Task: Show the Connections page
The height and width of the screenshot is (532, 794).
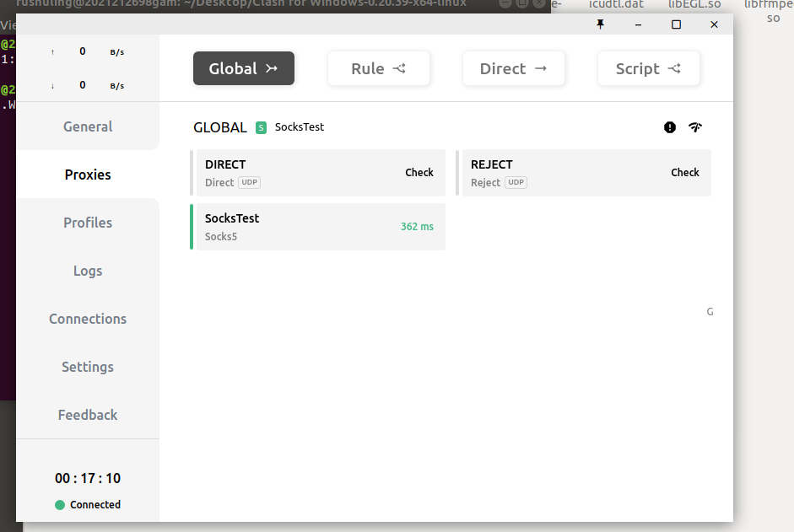Action: pos(88,319)
